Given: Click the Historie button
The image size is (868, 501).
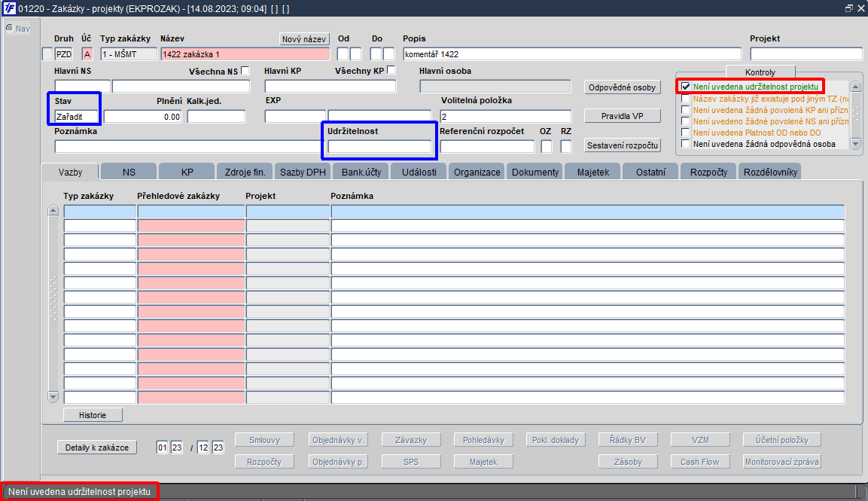Looking at the screenshot, I should pyautogui.click(x=93, y=415).
